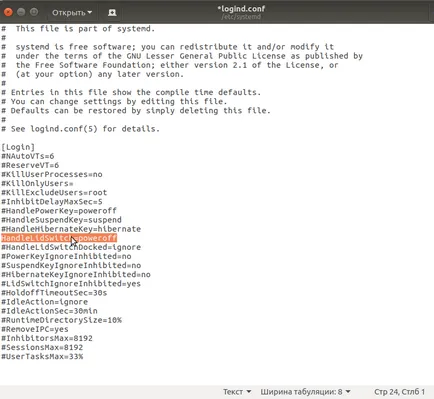The width and height of the screenshot is (434, 399).
Task: Click the #SessionsMax=8192 line
Action: pos(42,347)
